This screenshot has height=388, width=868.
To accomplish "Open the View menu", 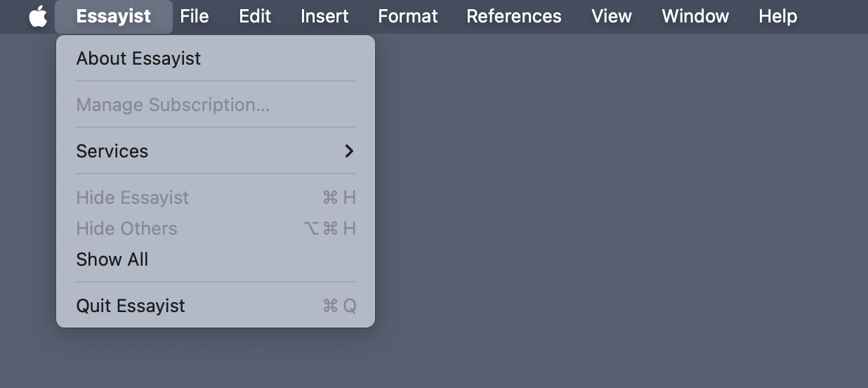I will pyautogui.click(x=611, y=16).
